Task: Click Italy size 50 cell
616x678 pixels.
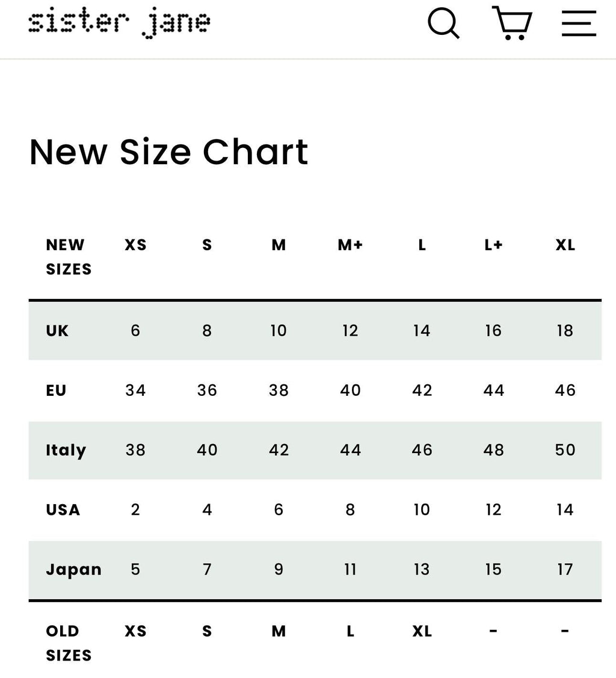Action: click(565, 450)
